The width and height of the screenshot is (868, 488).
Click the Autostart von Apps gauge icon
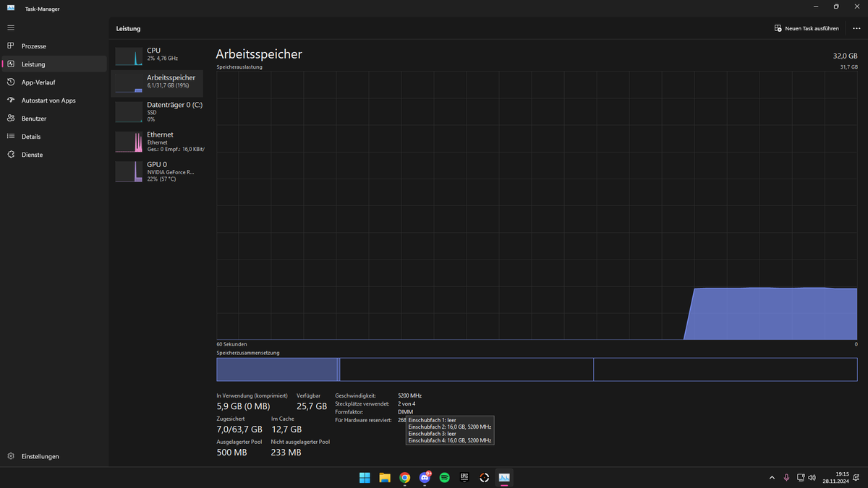coord(11,100)
